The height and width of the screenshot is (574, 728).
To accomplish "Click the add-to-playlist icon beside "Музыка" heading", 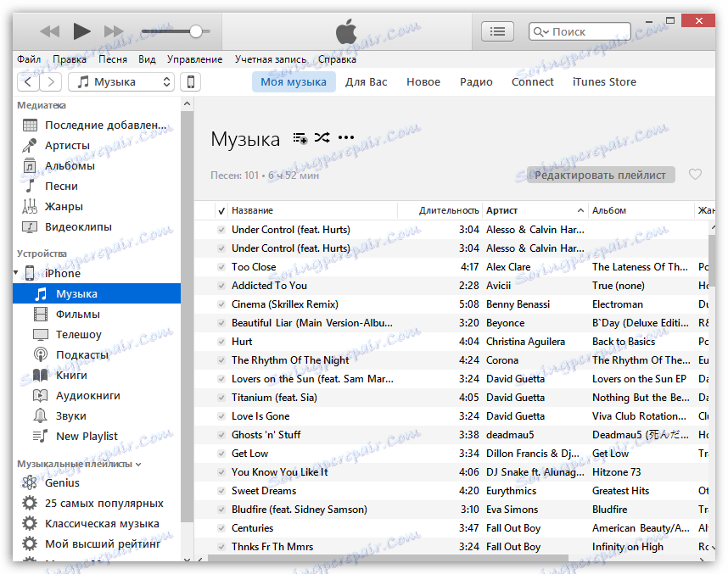I will point(300,138).
